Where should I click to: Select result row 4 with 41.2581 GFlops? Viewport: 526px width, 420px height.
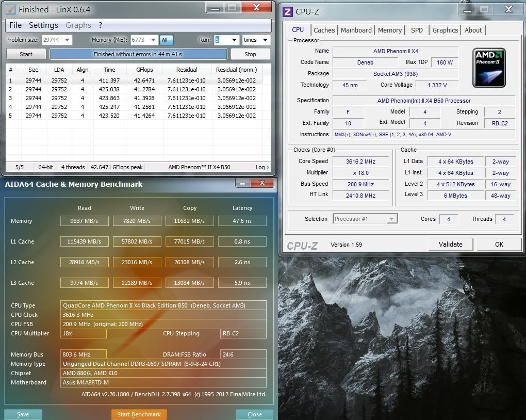click(x=134, y=107)
